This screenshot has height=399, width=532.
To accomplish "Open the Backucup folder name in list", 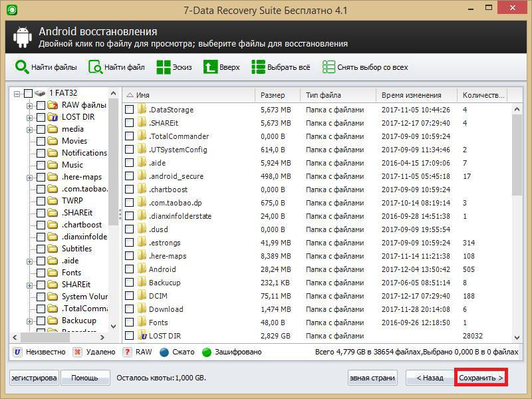I will [x=164, y=282].
